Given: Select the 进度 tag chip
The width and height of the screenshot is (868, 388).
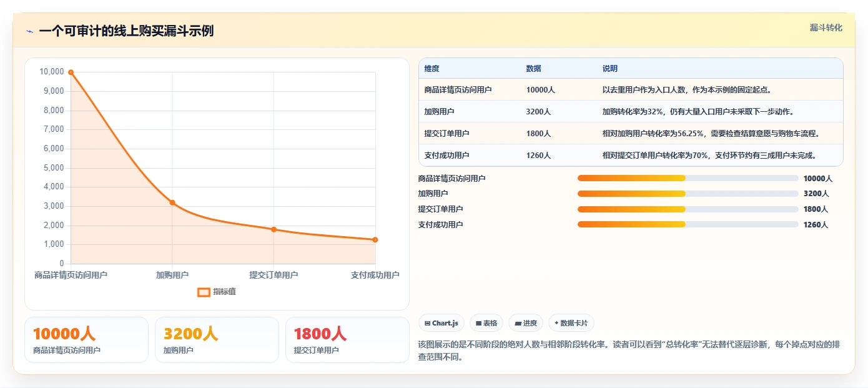Looking at the screenshot, I should click(x=526, y=323).
